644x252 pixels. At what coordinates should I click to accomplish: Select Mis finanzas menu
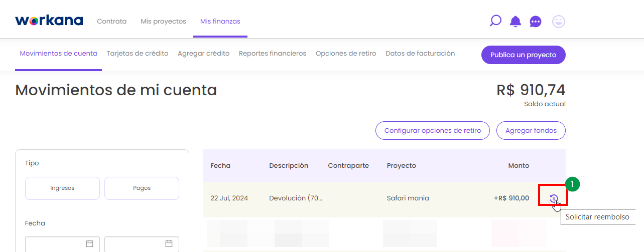[220, 22]
